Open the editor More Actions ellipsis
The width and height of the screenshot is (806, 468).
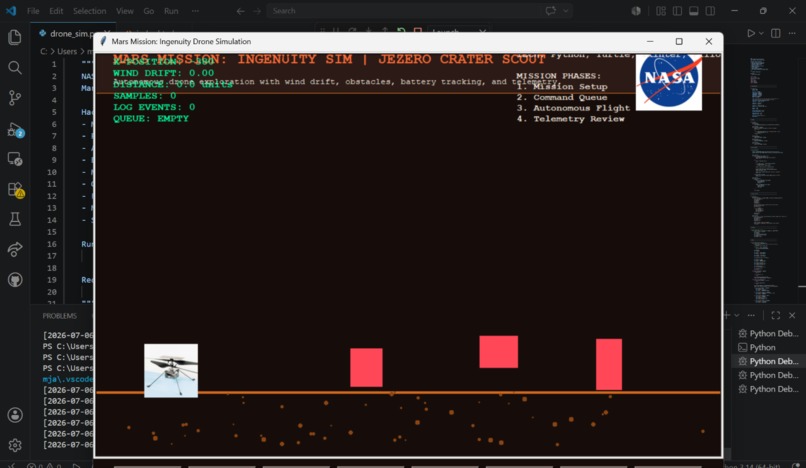click(792, 33)
